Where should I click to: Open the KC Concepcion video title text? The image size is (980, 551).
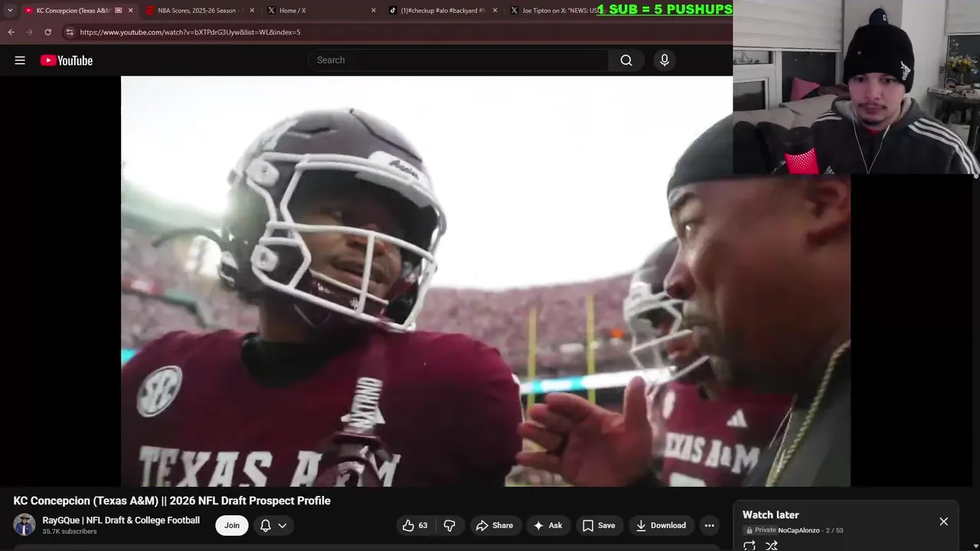[172, 500]
